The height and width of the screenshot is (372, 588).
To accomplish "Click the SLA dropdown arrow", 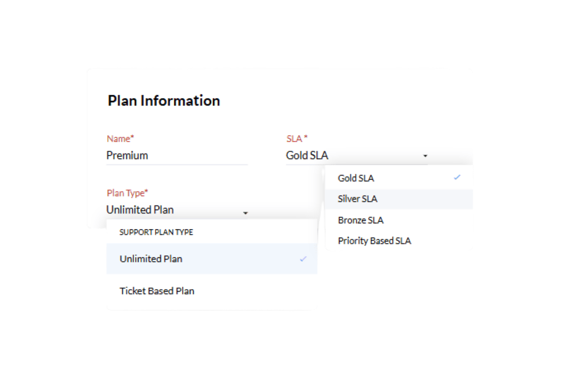I will [x=425, y=156].
